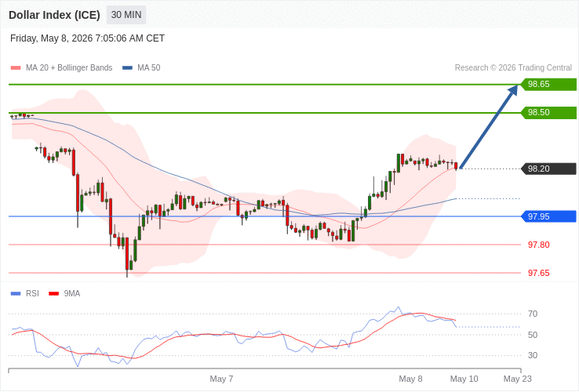Click the RSI 30 oversold level label
This screenshot has height=392, width=579.
(x=533, y=355)
